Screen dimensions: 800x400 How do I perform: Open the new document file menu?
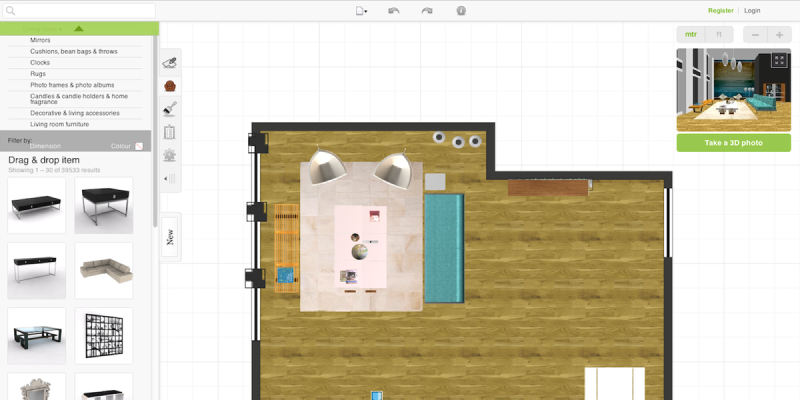[x=361, y=11]
